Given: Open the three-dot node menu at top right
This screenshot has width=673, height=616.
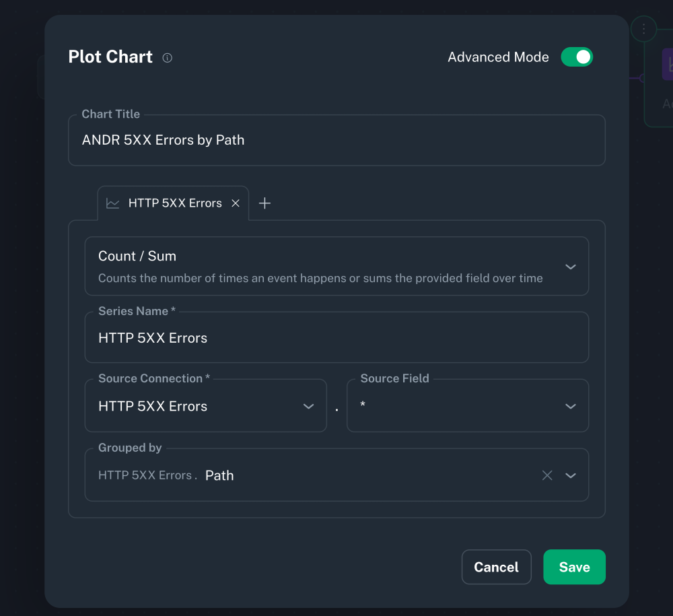Looking at the screenshot, I should [x=643, y=29].
